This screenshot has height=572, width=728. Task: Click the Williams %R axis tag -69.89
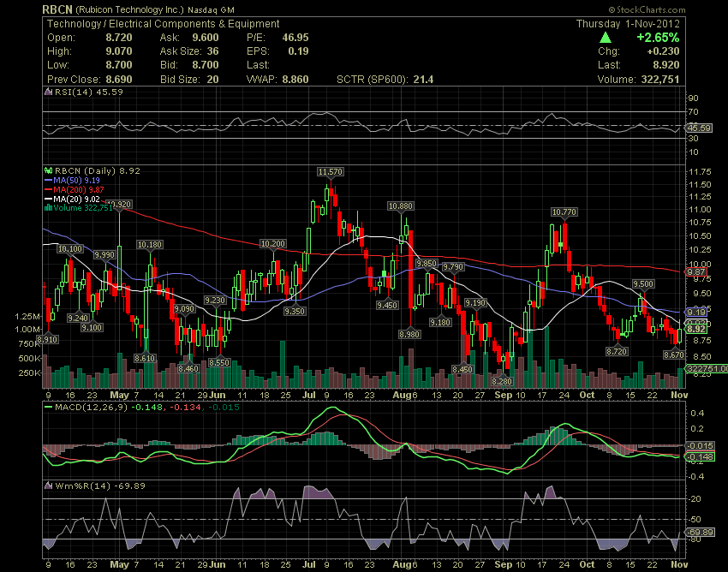(701, 532)
